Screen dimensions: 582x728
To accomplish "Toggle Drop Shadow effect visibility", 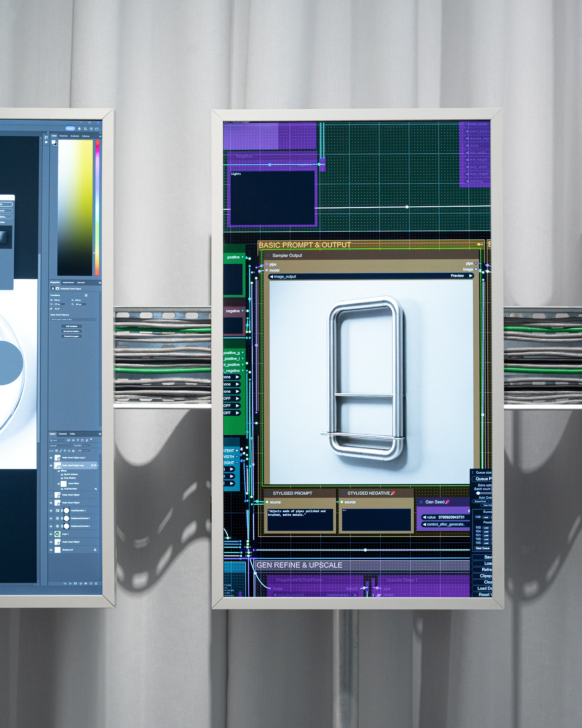I will point(62,478).
